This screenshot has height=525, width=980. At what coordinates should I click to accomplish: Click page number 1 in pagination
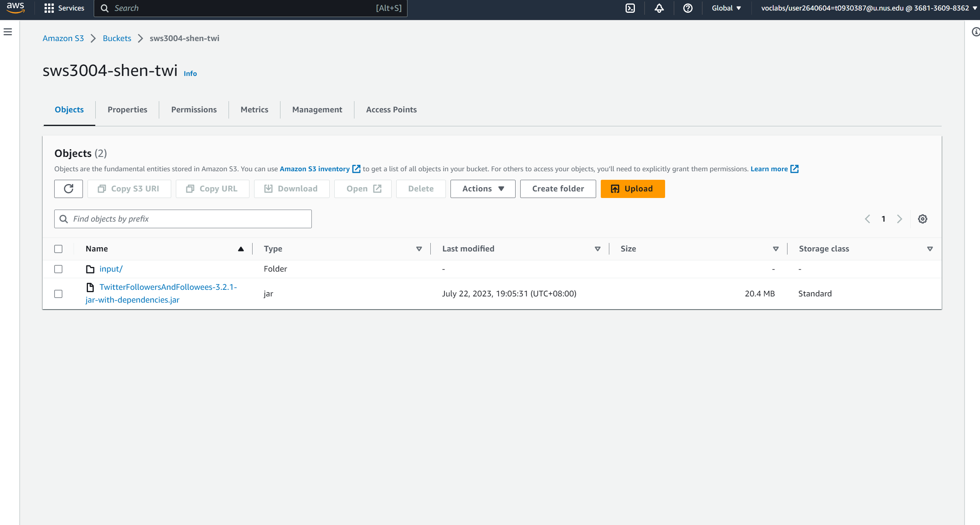[884, 219]
